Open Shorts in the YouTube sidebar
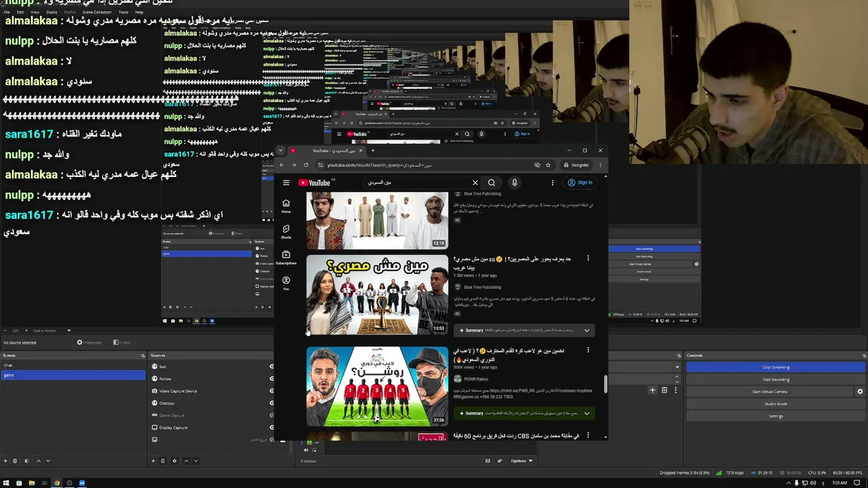This screenshot has height=488, width=868. tap(286, 232)
